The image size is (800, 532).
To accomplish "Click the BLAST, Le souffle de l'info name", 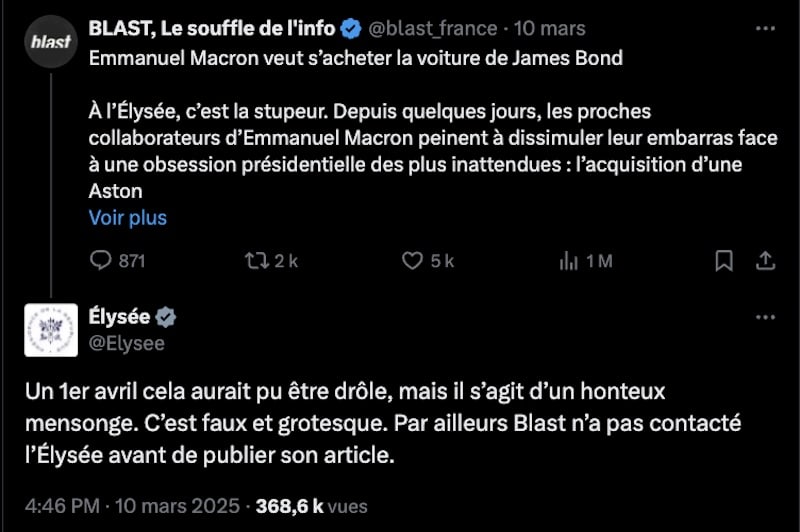I will point(212,29).
